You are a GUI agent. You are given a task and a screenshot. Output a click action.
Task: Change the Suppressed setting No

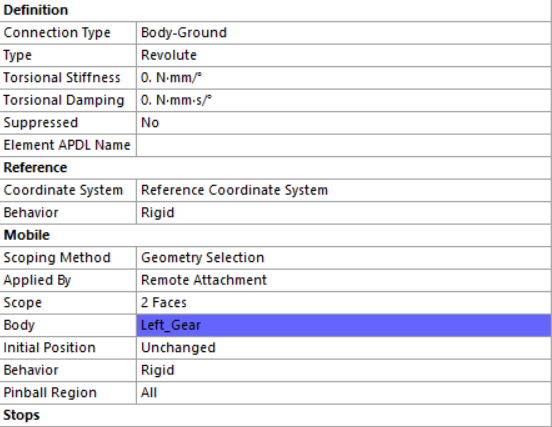344,123
